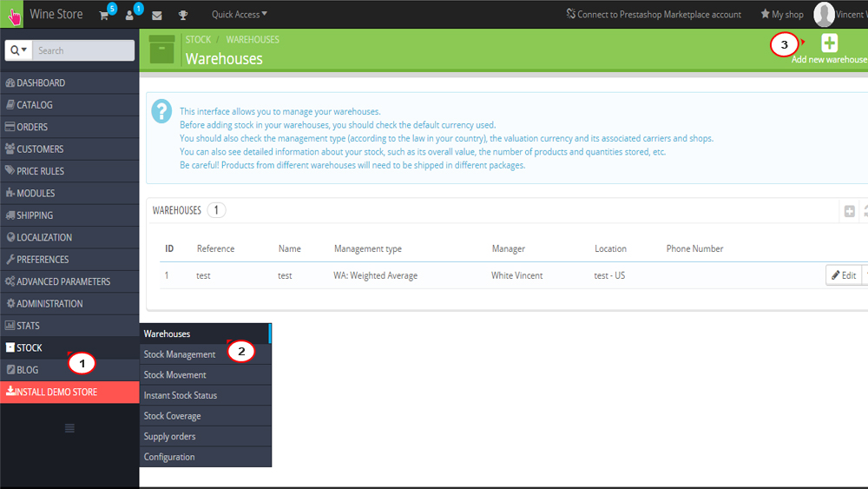Open Administration in the sidebar
The height and width of the screenshot is (489, 868).
tap(69, 303)
